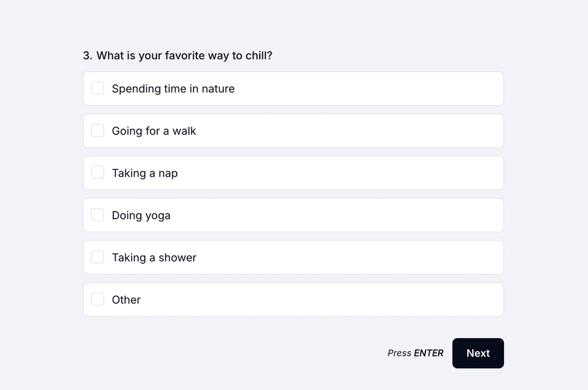
Task: Submit the answer with the Next button
Action: 477,353
